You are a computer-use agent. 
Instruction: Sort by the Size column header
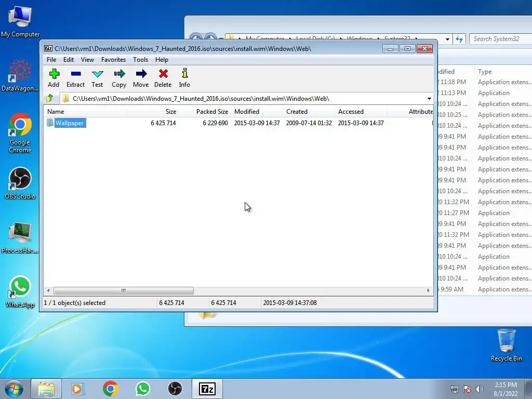(153, 112)
